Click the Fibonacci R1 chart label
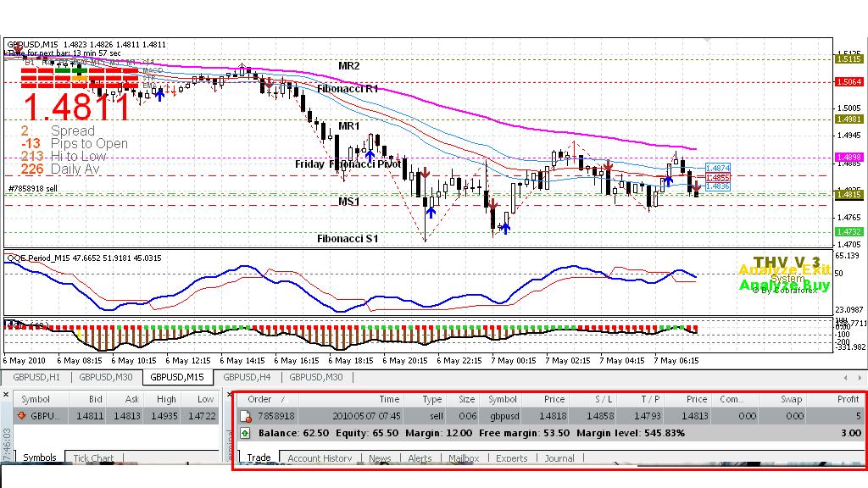Image resolution: width=868 pixels, height=488 pixels. 348,88
